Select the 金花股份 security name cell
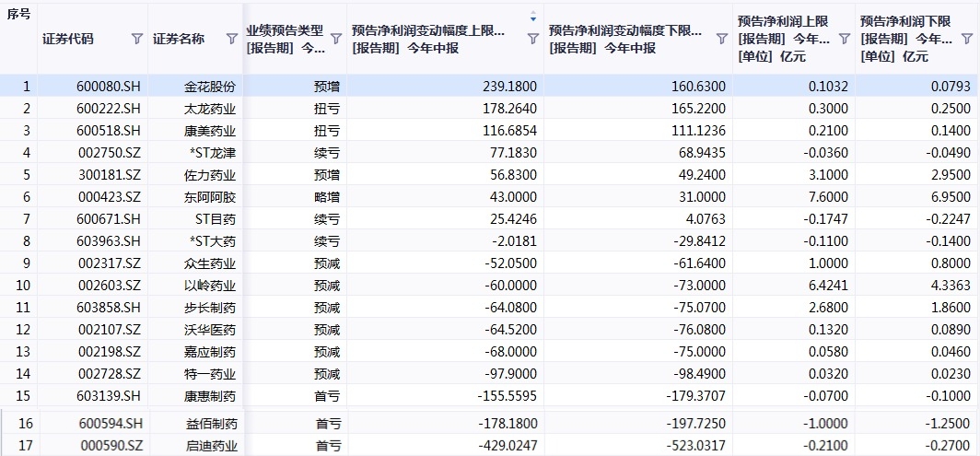The image size is (980, 456). tap(210, 87)
